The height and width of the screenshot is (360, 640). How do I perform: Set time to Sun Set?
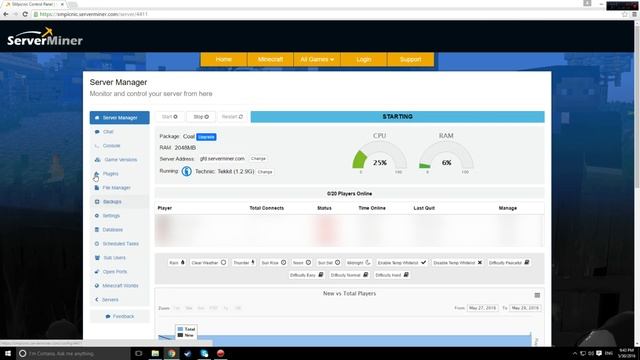coord(329,262)
